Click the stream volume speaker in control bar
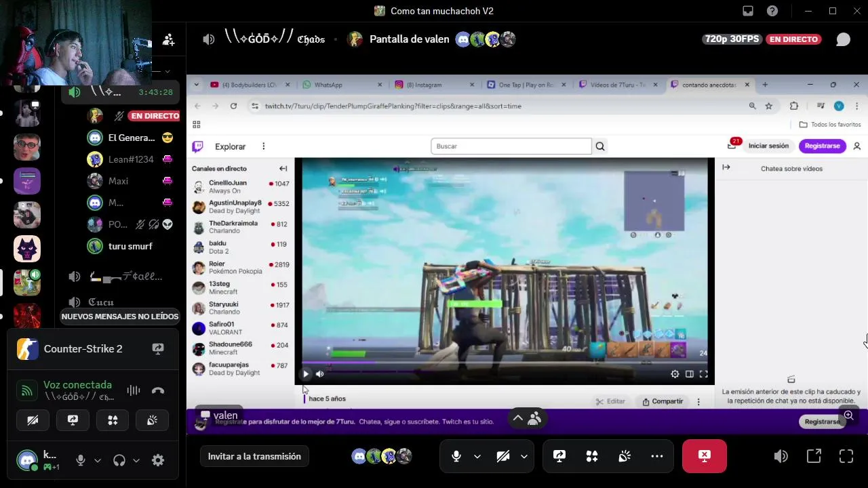Viewport: 868px width, 488px height. [781, 456]
